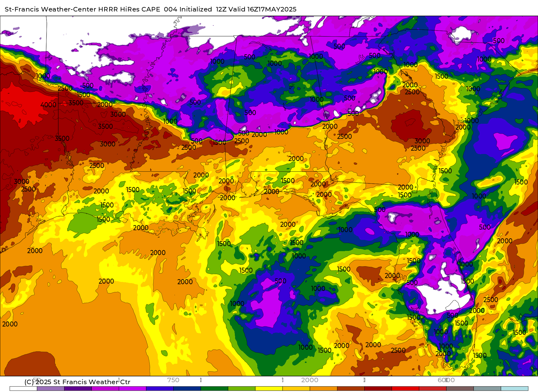
Task: Choose the bright yellow legend swatch
Action: coord(269,389)
